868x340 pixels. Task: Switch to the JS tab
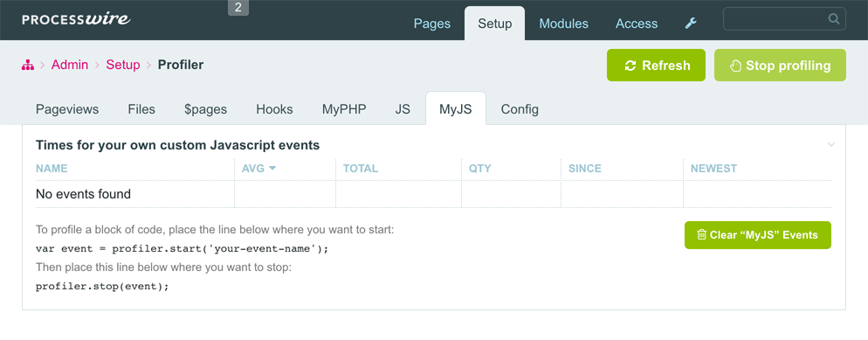coord(403,109)
